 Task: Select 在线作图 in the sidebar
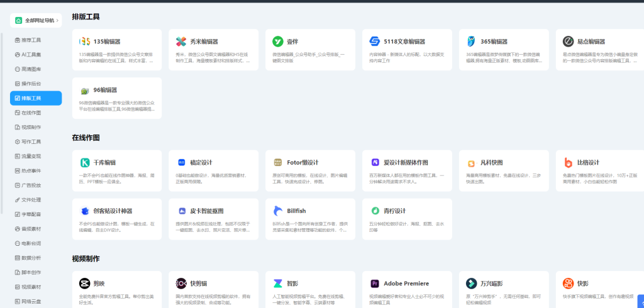pos(31,113)
